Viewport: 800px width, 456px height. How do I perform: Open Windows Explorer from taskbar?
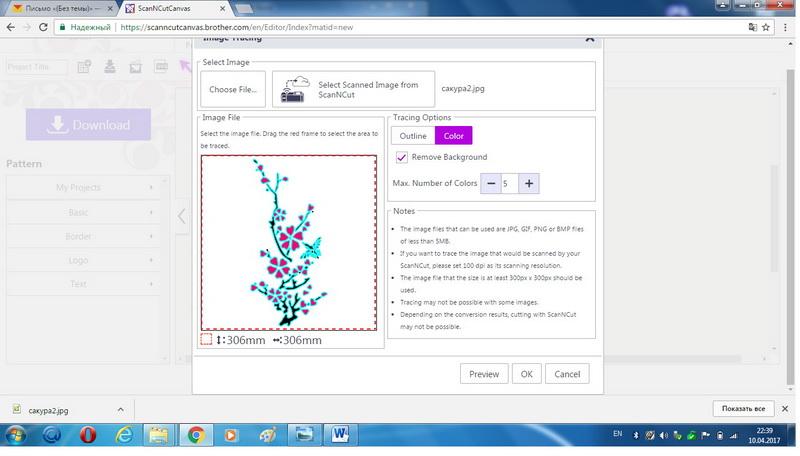[x=159, y=435]
